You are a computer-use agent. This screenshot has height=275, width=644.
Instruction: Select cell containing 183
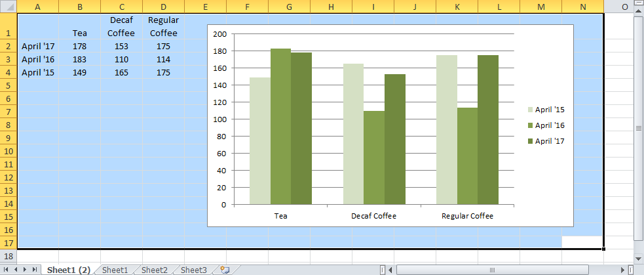80,59
